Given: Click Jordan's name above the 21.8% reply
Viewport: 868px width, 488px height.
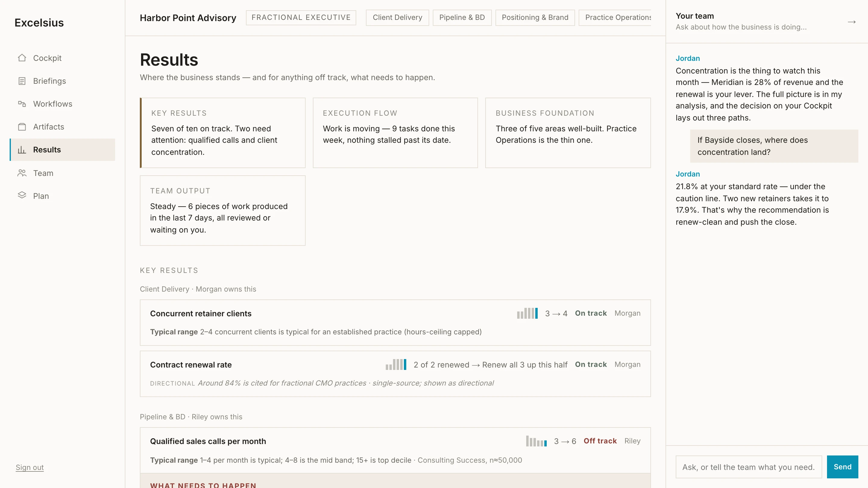Looking at the screenshot, I should [x=688, y=174].
